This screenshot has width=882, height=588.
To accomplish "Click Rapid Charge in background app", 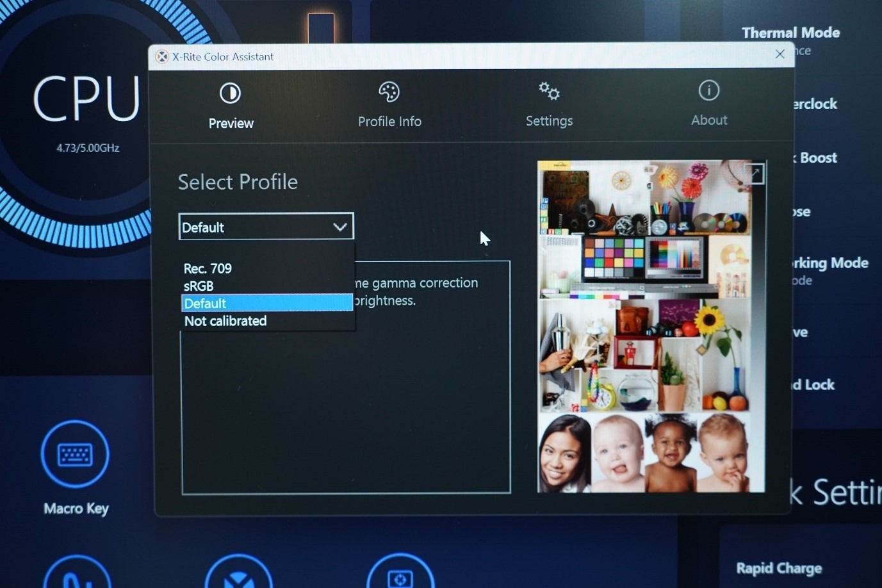I will (779, 568).
